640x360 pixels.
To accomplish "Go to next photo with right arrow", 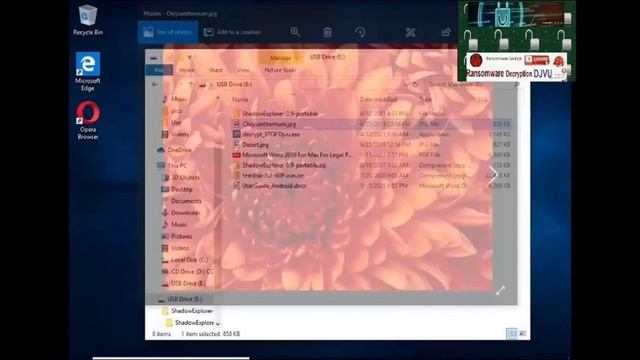I will pyautogui.click(x=493, y=175).
